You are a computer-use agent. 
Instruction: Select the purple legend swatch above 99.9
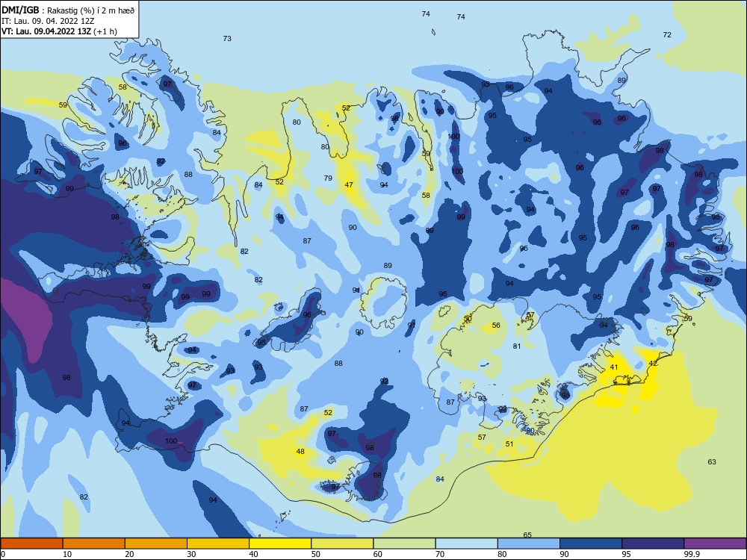[715, 544]
